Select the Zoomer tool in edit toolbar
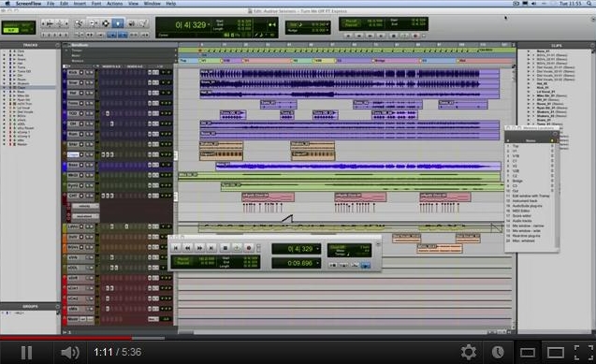The width and height of the screenshot is (596, 364). (x=79, y=23)
